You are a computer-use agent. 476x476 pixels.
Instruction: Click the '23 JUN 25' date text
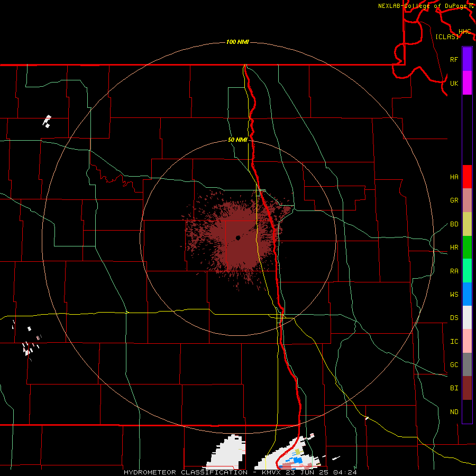[x=307, y=472]
